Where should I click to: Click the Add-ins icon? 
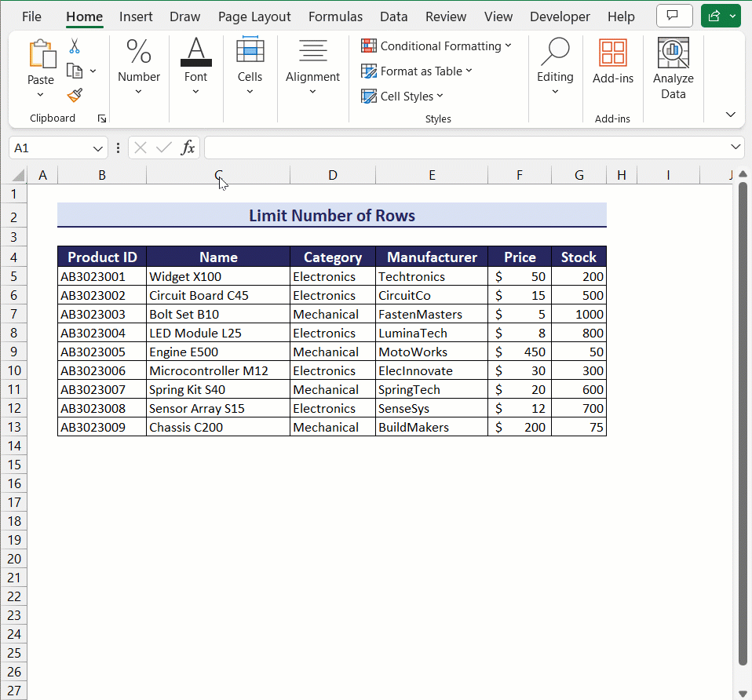[x=612, y=53]
